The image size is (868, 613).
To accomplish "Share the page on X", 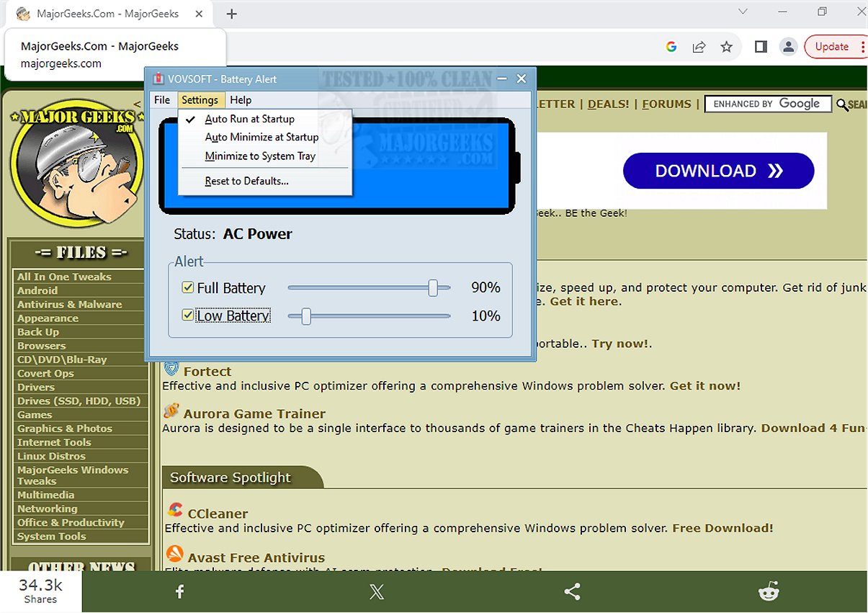I will click(376, 592).
